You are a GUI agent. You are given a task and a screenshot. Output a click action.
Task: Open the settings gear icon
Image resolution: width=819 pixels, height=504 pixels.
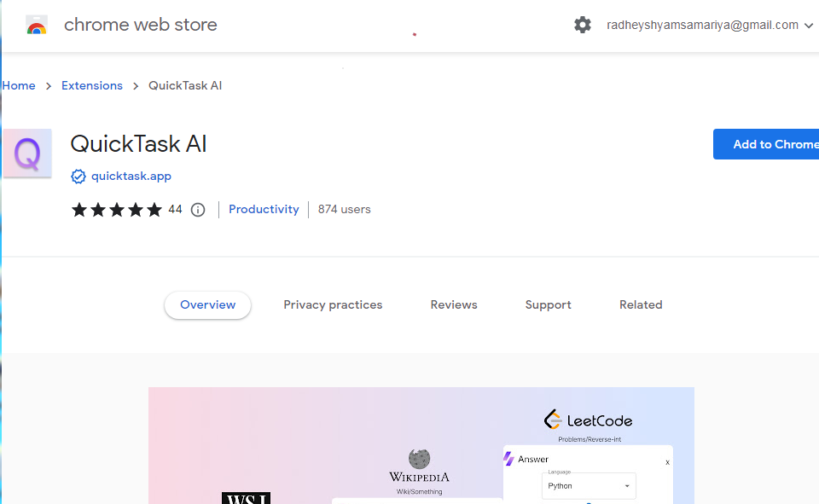click(x=583, y=25)
